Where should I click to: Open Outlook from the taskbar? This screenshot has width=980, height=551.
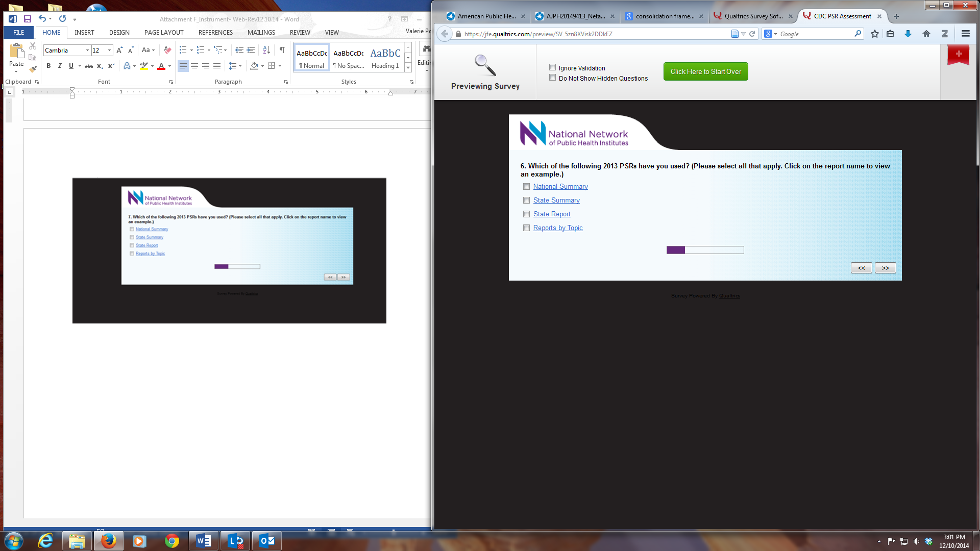click(267, 541)
